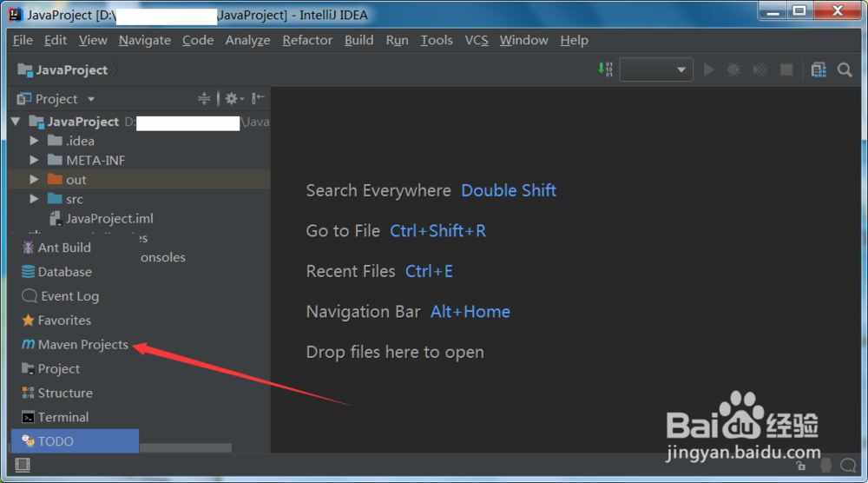Open the Analyze menu
Viewport: 868px width, 483px height.
pos(247,41)
